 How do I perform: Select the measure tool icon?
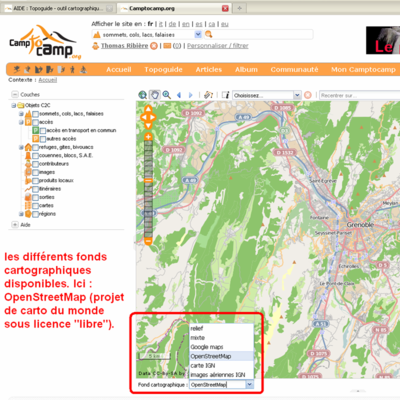[x=209, y=95]
